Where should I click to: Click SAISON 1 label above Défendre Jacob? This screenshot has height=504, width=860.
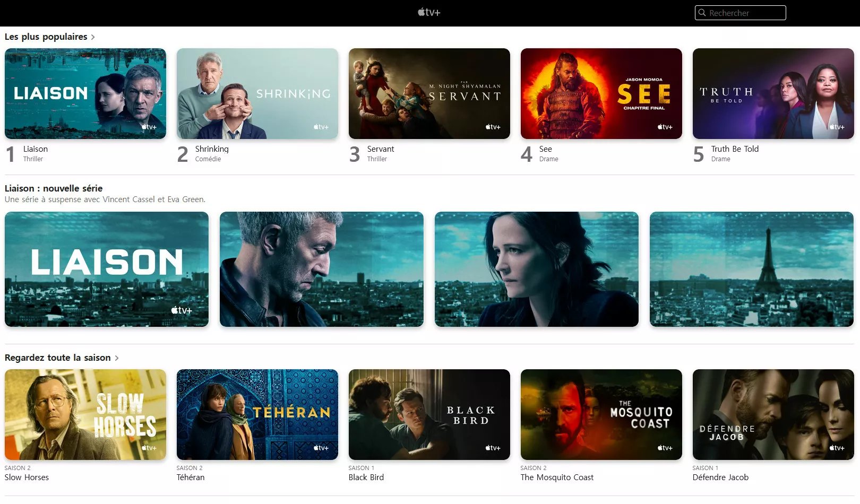706,468
